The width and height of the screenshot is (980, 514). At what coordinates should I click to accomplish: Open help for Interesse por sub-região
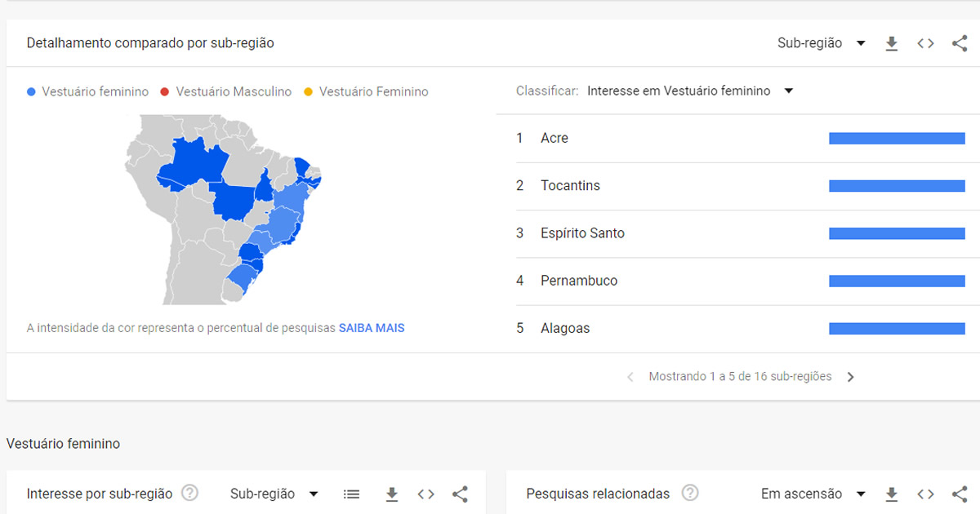point(190,493)
